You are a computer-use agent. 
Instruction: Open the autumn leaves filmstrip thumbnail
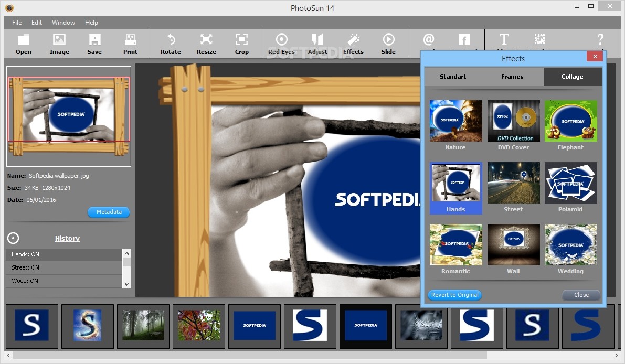pyautogui.click(x=198, y=326)
